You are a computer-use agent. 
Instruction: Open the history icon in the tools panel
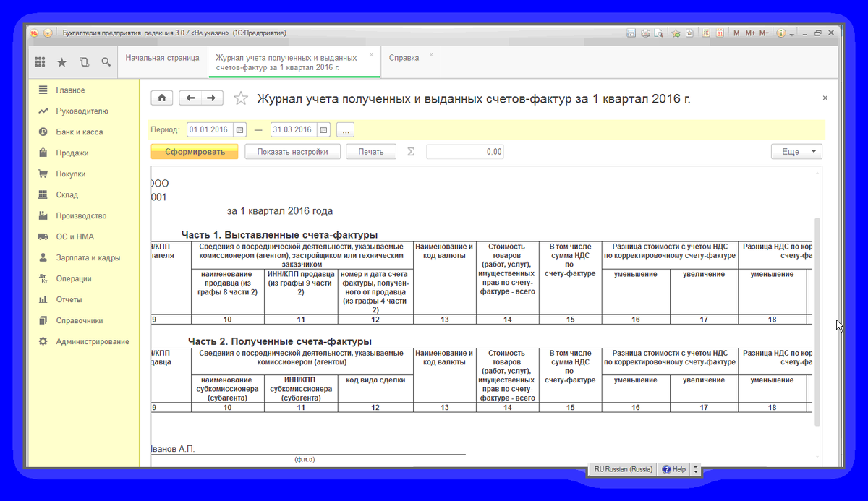tap(84, 62)
